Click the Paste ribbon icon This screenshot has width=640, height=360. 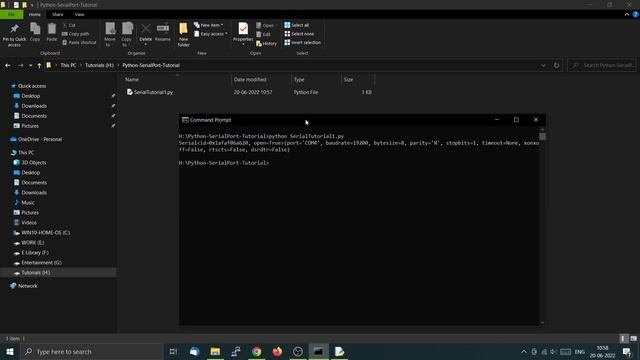coord(51,32)
